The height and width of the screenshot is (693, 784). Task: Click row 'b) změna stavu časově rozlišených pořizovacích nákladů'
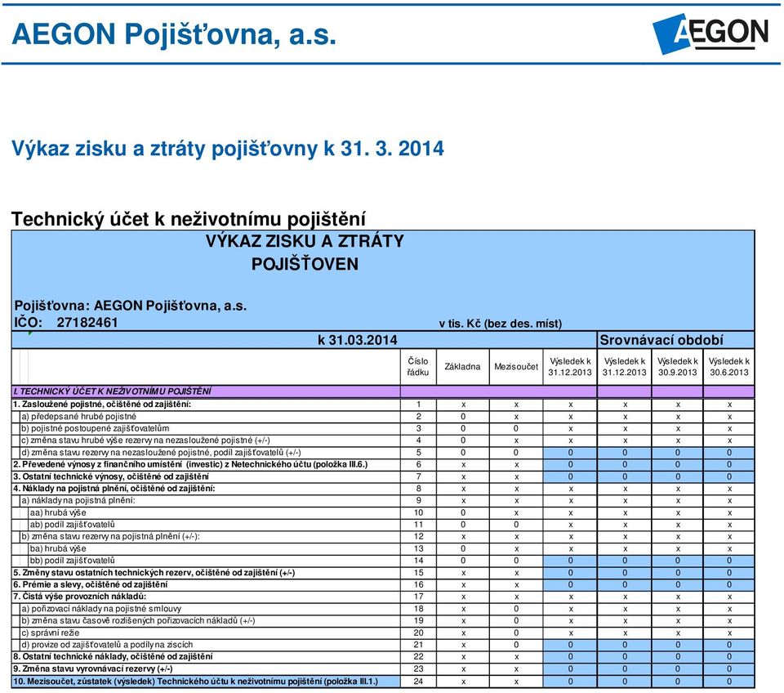click(x=383, y=620)
